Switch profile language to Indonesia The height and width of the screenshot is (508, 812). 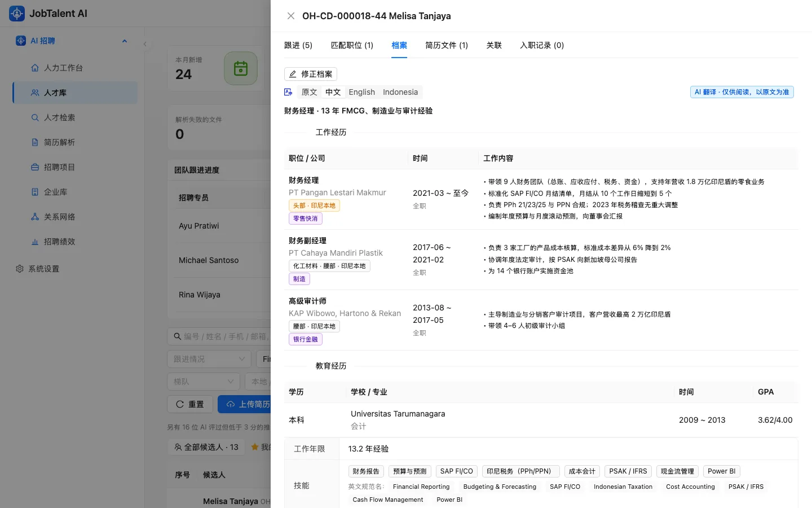pos(400,92)
